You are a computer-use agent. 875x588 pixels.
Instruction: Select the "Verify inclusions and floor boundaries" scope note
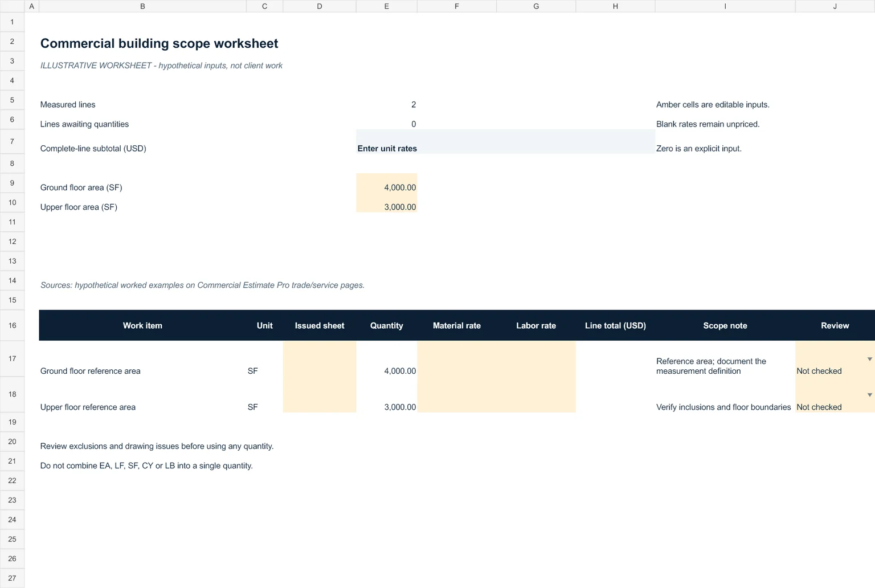(723, 407)
